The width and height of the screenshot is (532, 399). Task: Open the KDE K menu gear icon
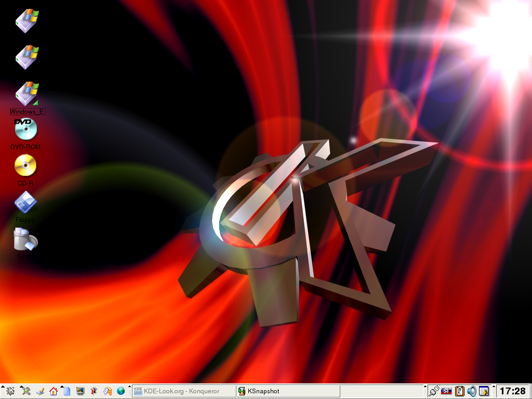pyautogui.click(x=10, y=391)
